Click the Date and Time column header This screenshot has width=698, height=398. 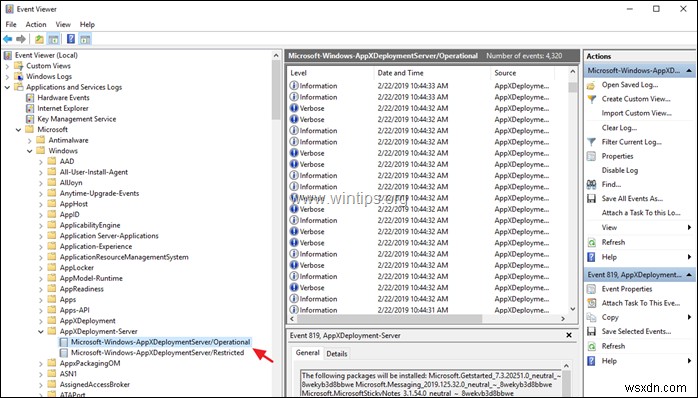(x=432, y=73)
